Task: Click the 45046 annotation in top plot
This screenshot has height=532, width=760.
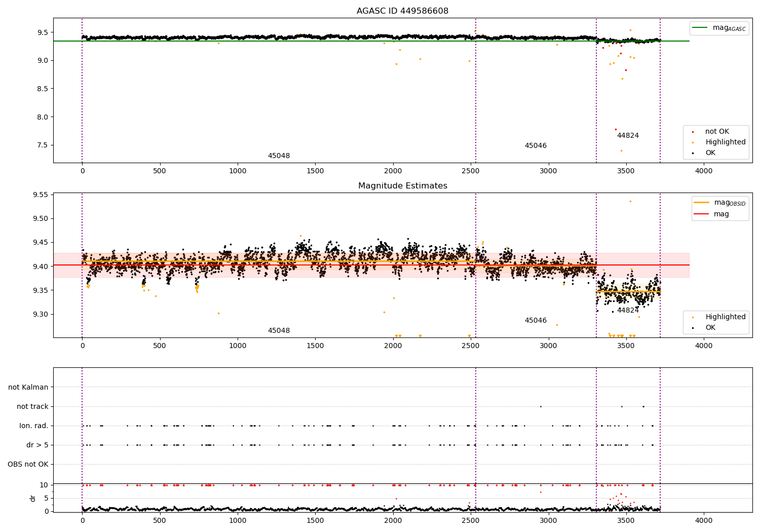Action: pos(536,146)
